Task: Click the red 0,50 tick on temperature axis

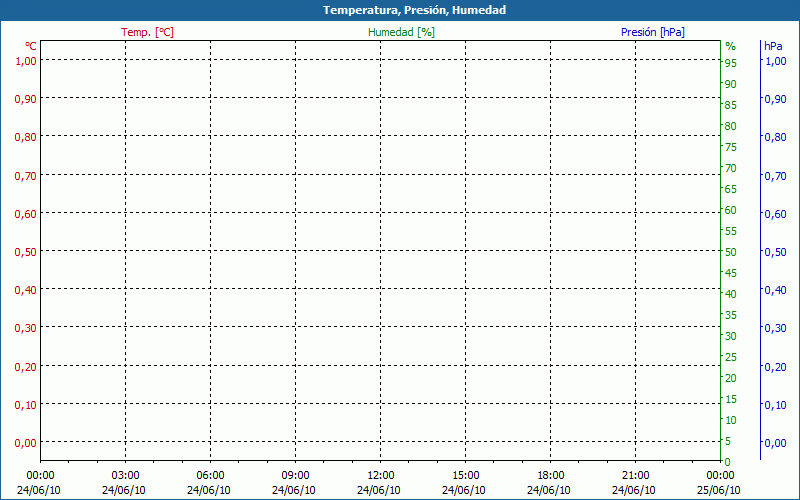Action: click(25, 251)
